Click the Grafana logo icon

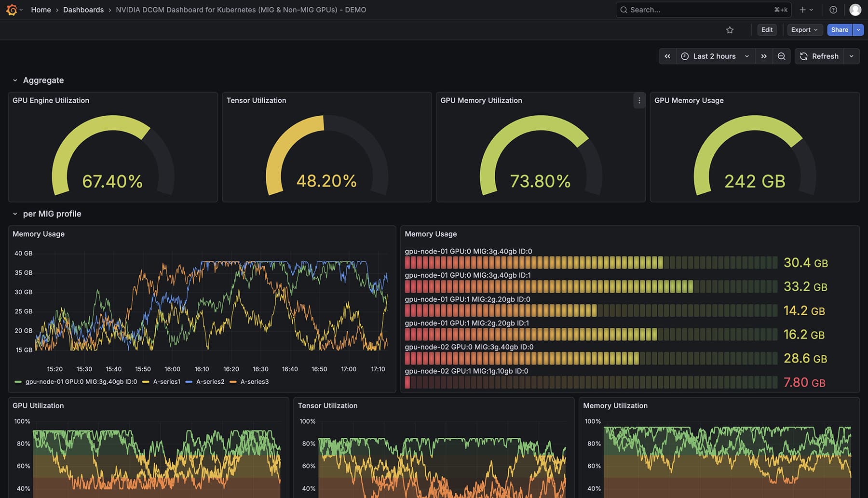pos(12,10)
